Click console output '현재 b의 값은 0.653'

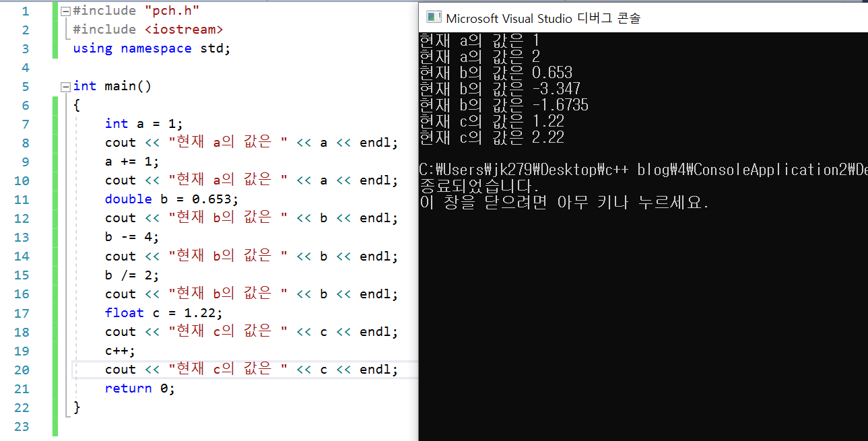click(x=496, y=73)
